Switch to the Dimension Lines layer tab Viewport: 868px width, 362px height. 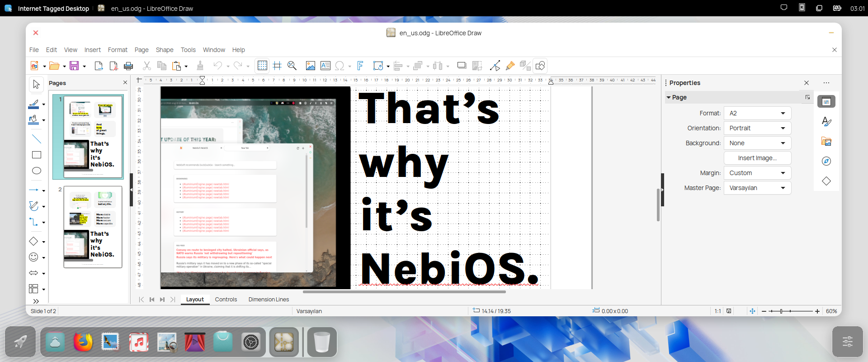(269, 300)
